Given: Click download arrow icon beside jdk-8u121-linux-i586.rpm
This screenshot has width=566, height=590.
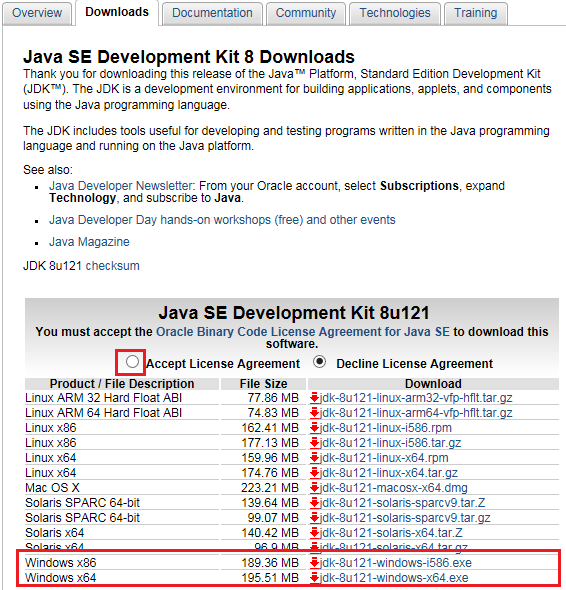Looking at the screenshot, I should [x=315, y=428].
